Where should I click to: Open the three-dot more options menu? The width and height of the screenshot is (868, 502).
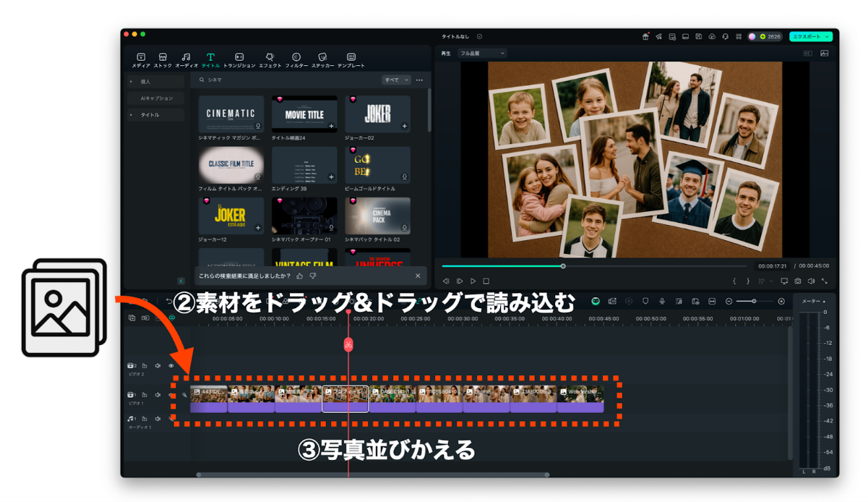coord(419,80)
